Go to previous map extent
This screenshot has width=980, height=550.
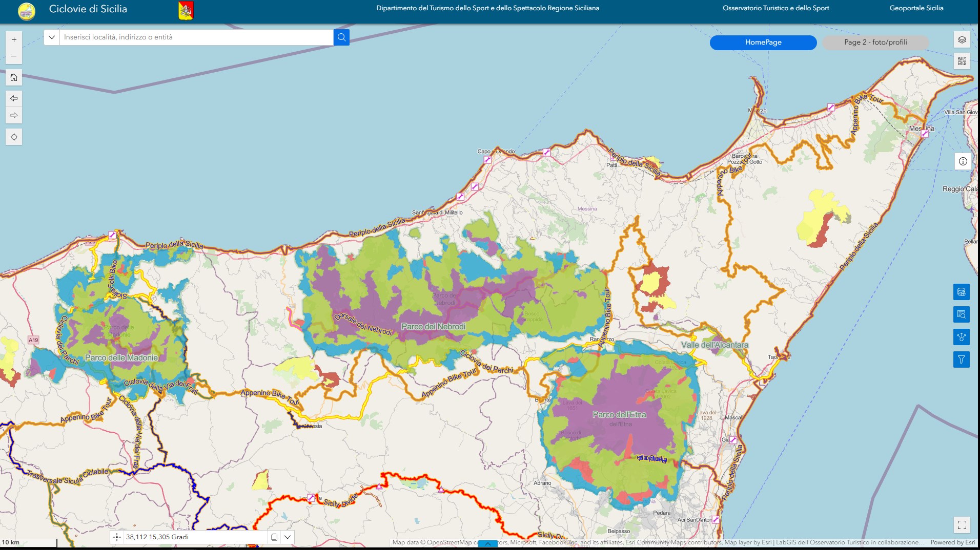point(14,98)
